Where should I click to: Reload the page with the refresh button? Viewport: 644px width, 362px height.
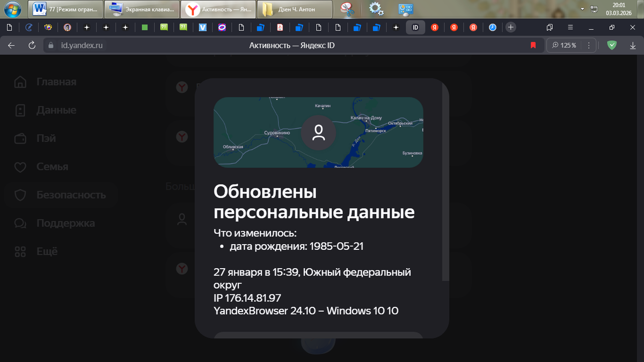pos(32,45)
